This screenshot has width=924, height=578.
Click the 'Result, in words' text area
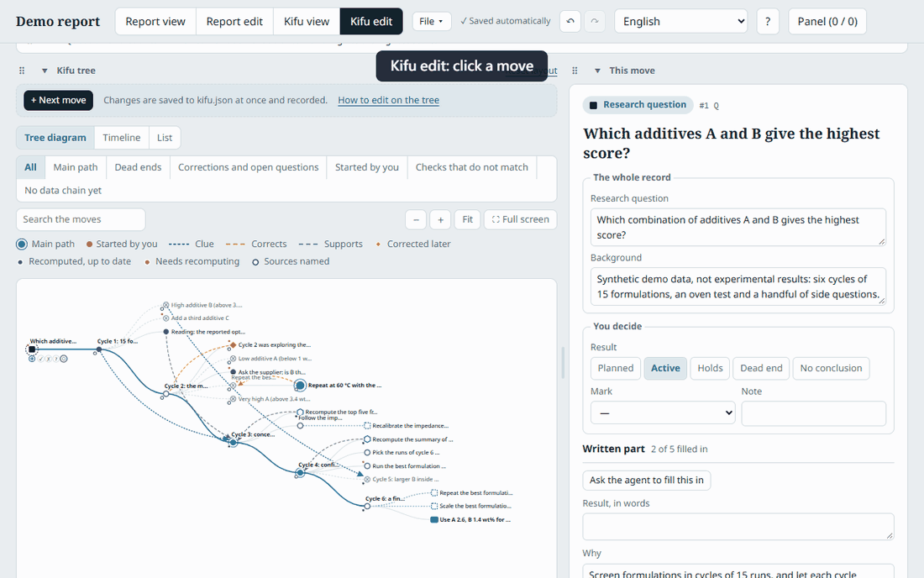point(738,526)
